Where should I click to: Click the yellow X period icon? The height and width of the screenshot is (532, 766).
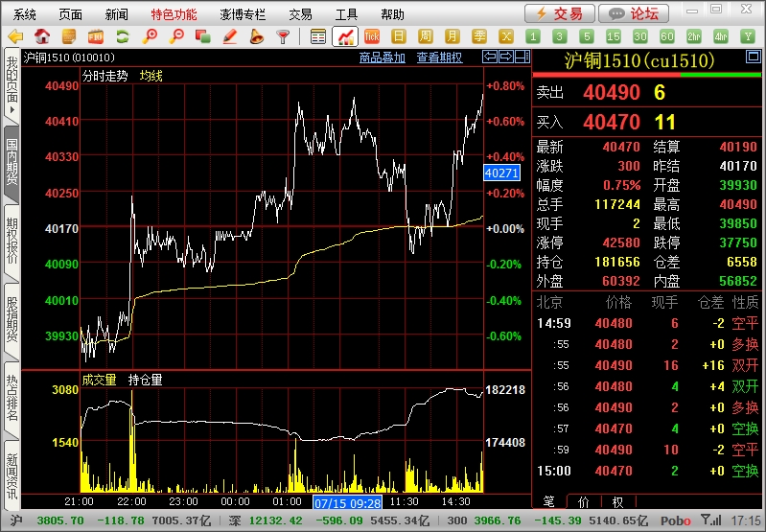[x=506, y=36]
